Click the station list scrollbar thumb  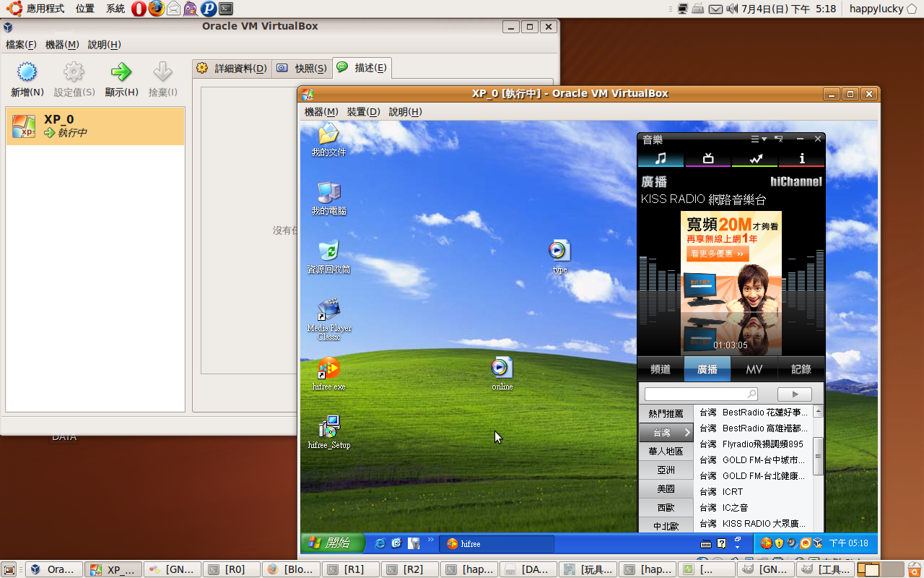818,455
